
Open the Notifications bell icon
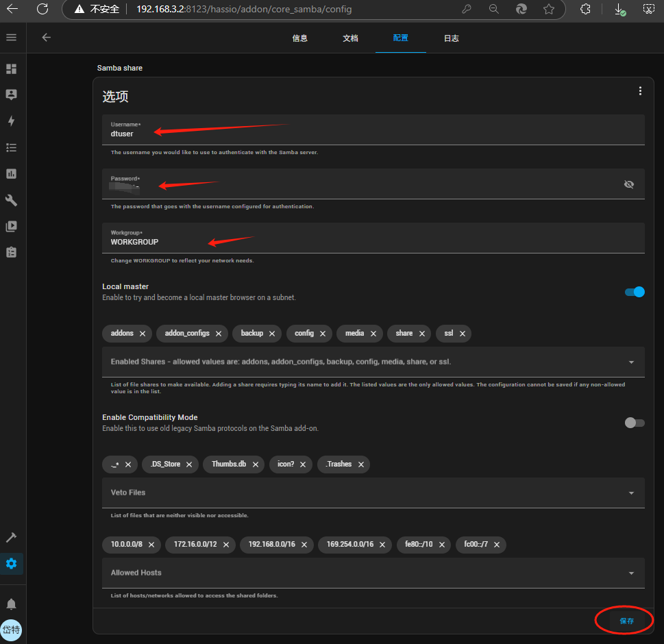tap(11, 604)
